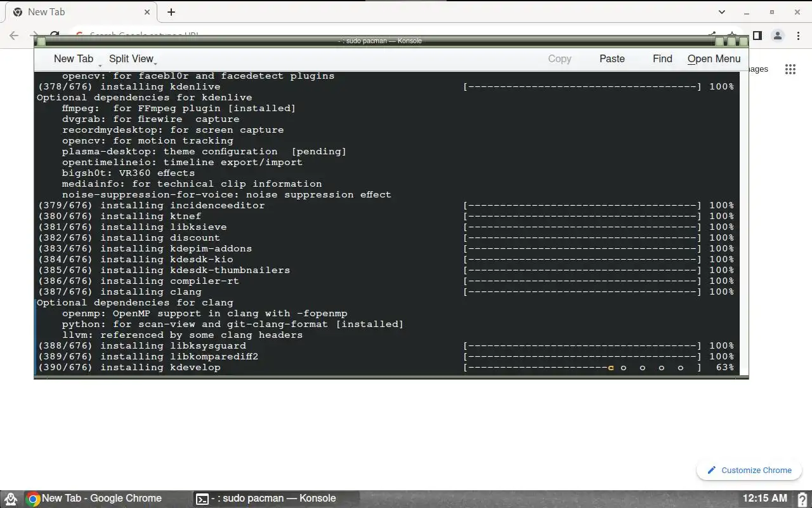
Task: Paste clipboard into the terminal
Action: coord(612,58)
